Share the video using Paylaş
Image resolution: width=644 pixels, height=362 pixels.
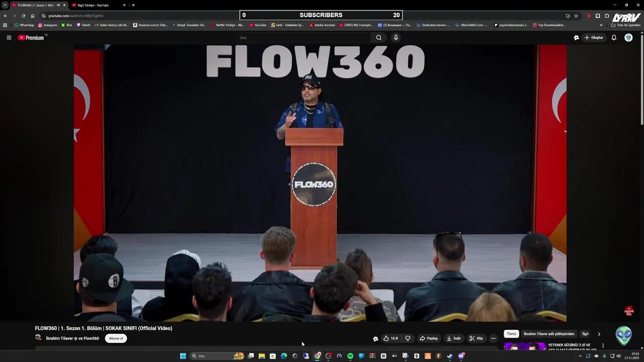[429, 338]
